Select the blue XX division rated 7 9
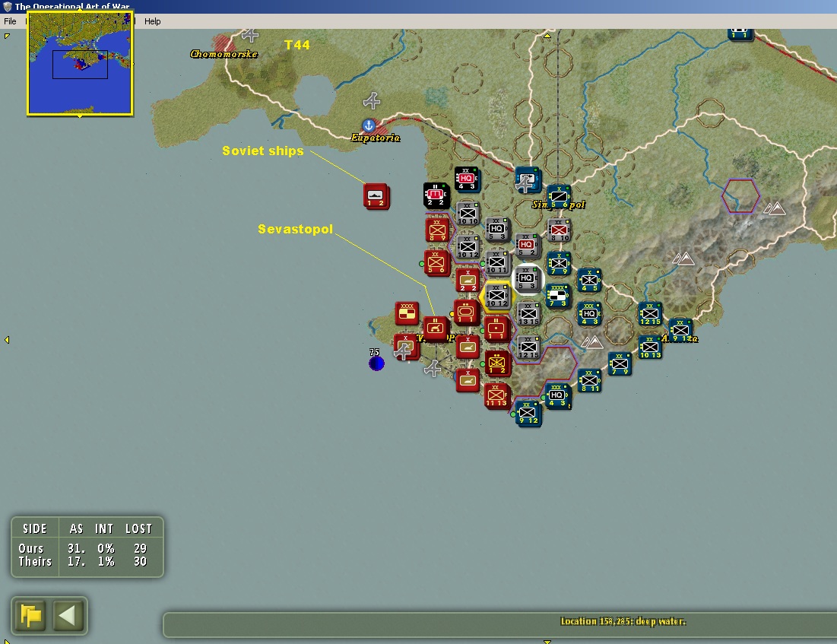Viewport: 837px width, 644px height. (x=620, y=363)
